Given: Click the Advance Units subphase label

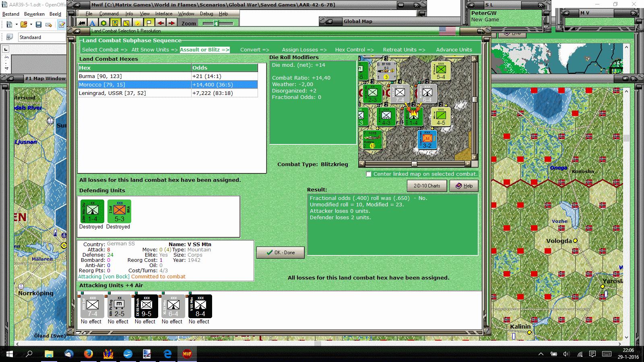Looking at the screenshot, I should point(454,50).
